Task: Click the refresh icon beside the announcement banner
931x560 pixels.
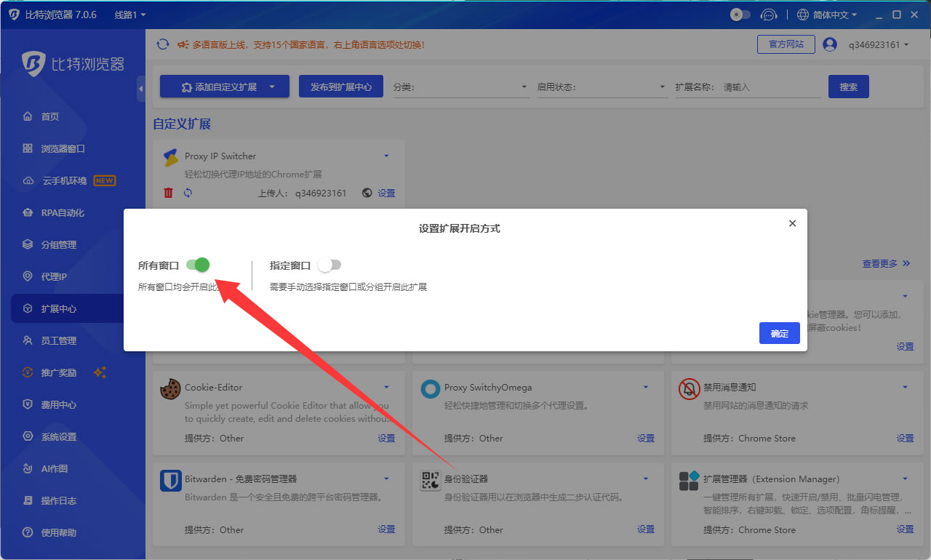Action: point(163,44)
